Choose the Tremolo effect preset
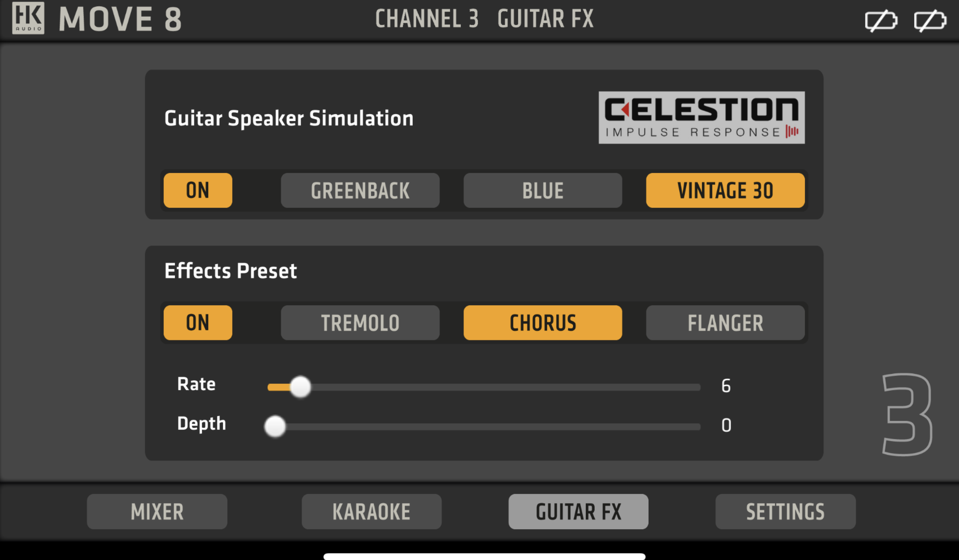This screenshot has height=560, width=959. click(360, 323)
